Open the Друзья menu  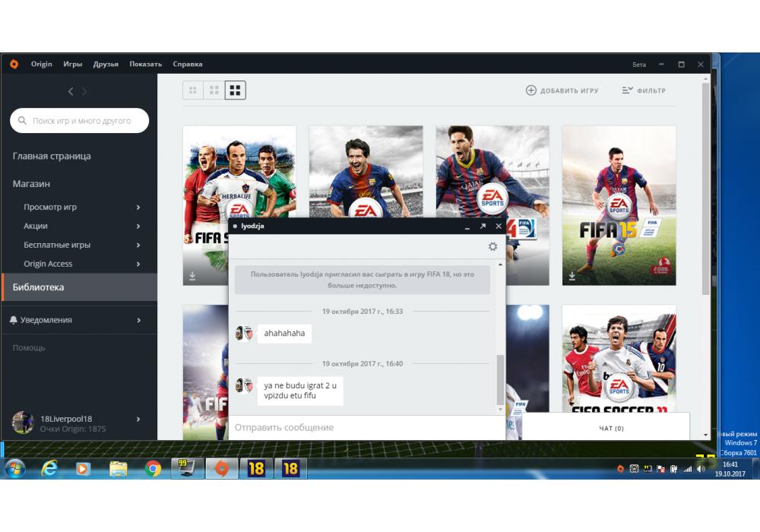pos(106,64)
